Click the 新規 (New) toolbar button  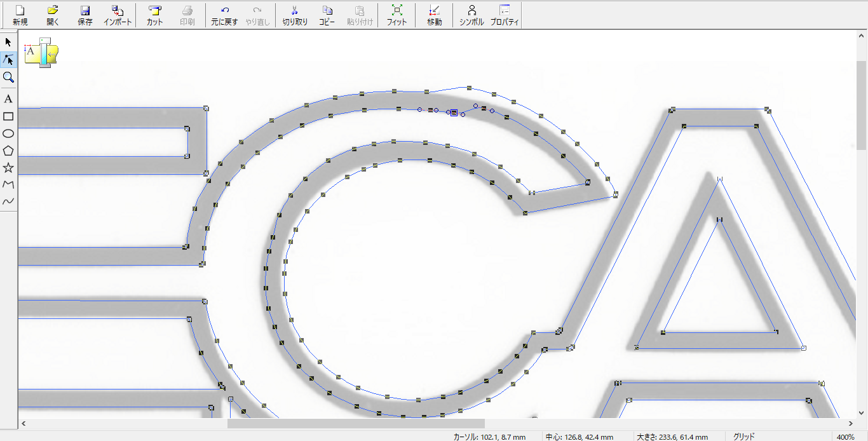[x=20, y=15]
